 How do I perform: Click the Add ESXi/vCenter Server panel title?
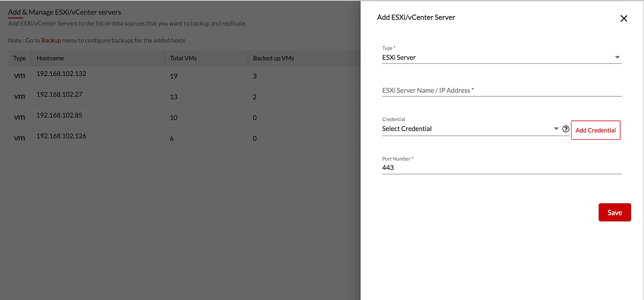[416, 17]
